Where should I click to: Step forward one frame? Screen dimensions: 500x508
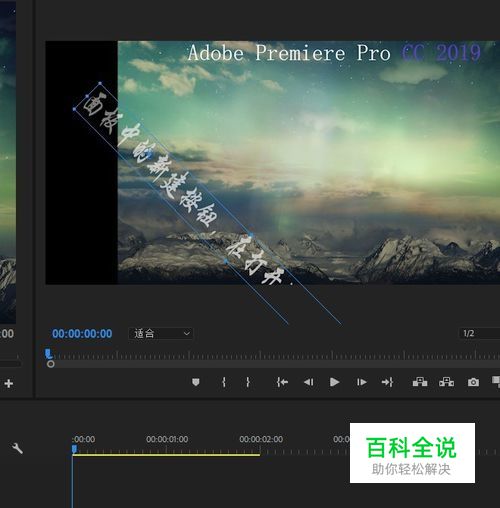coord(362,382)
